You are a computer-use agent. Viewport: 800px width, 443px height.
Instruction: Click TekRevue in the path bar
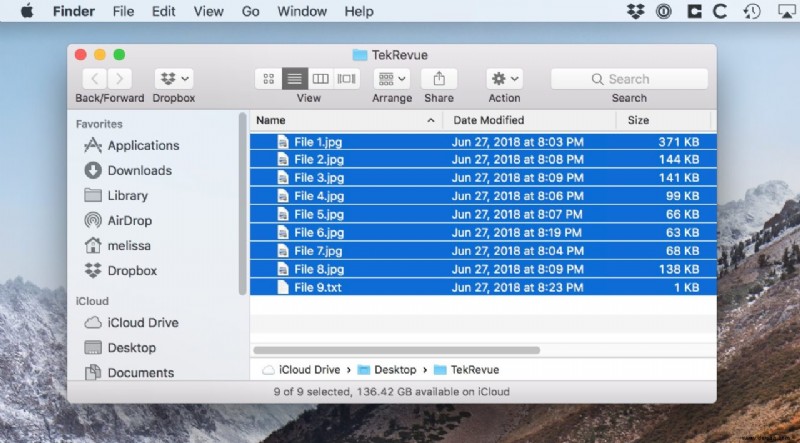467,370
